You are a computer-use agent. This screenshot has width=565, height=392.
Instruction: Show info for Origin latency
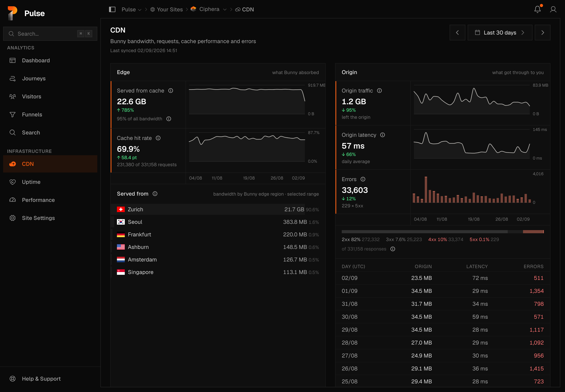383,135
